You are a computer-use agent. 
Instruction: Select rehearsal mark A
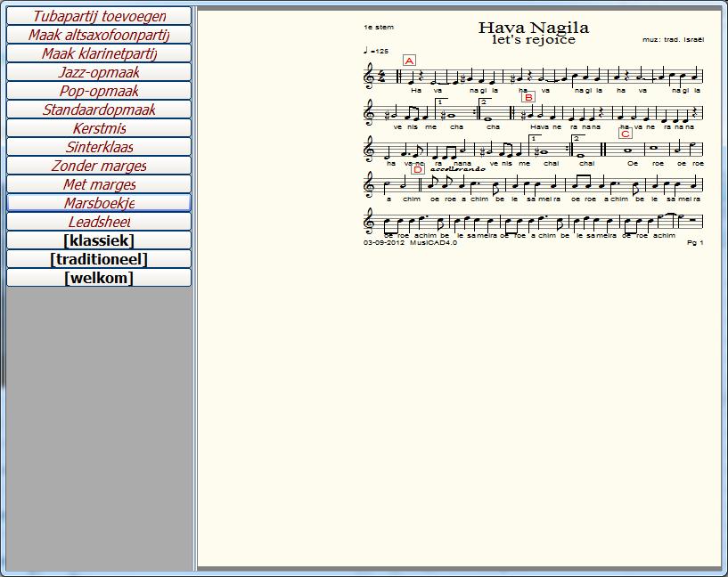coord(409,61)
